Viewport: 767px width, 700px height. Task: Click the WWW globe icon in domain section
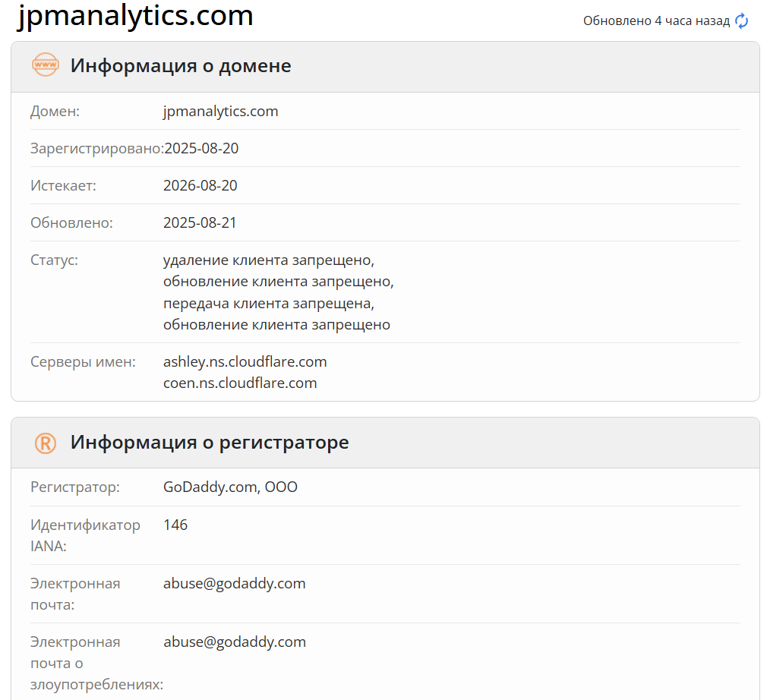[45, 65]
